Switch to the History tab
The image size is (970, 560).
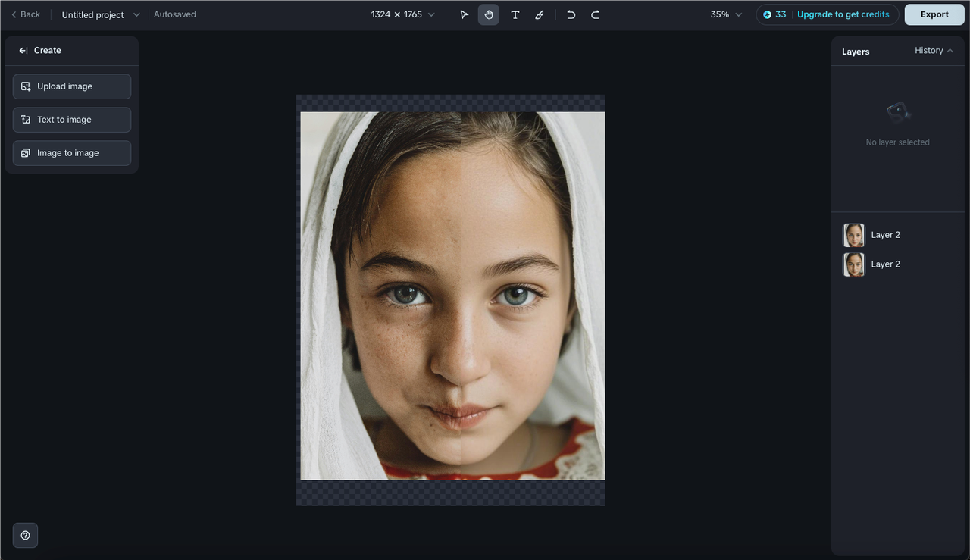click(928, 51)
